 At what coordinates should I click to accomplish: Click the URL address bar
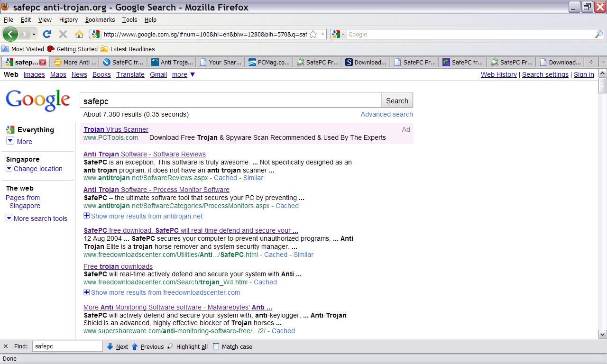click(205, 34)
